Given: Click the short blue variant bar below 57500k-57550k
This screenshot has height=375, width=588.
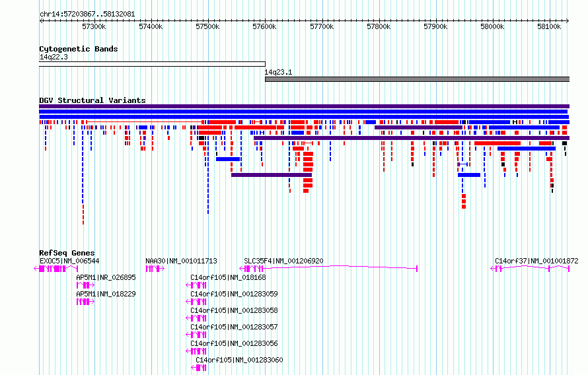Looking at the screenshot, I should point(228,159).
